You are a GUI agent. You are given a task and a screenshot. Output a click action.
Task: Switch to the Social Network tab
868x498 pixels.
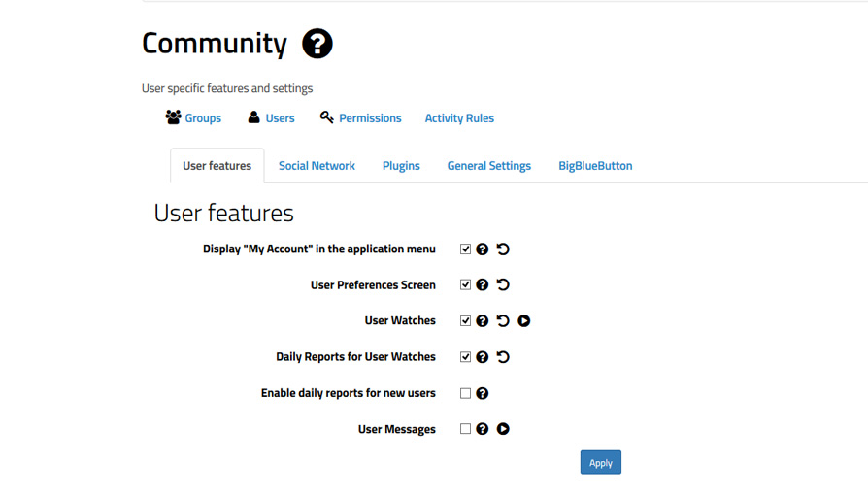[317, 165]
